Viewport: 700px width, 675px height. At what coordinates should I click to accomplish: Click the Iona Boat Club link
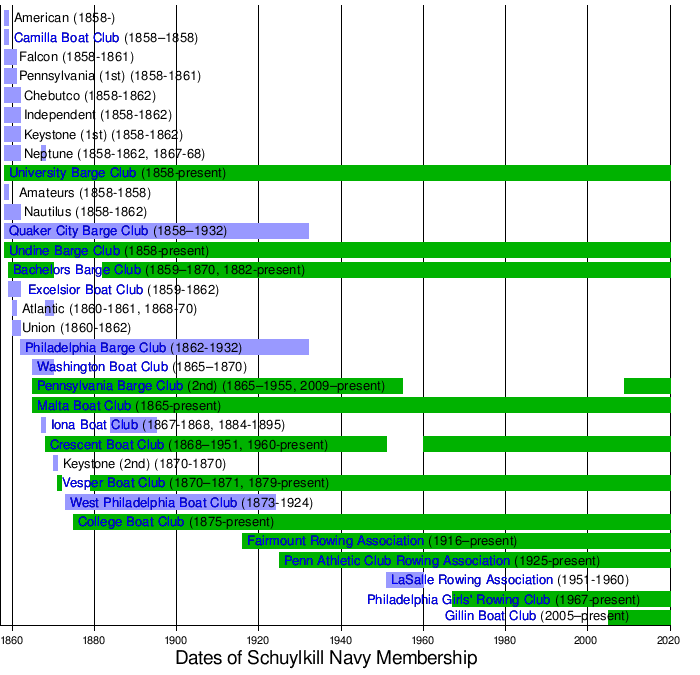94,424
